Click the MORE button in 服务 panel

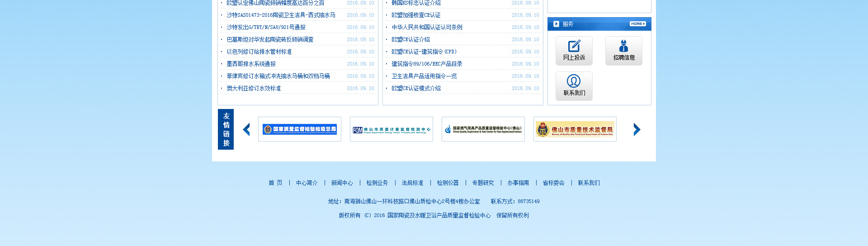coord(637,24)
